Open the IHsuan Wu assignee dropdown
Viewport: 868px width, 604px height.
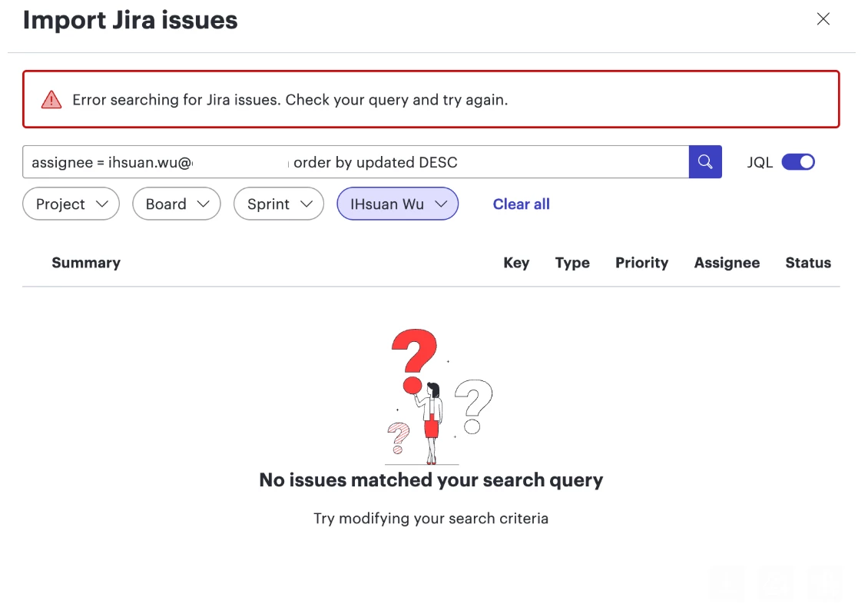pyautogui.click(x=397, y=204)
